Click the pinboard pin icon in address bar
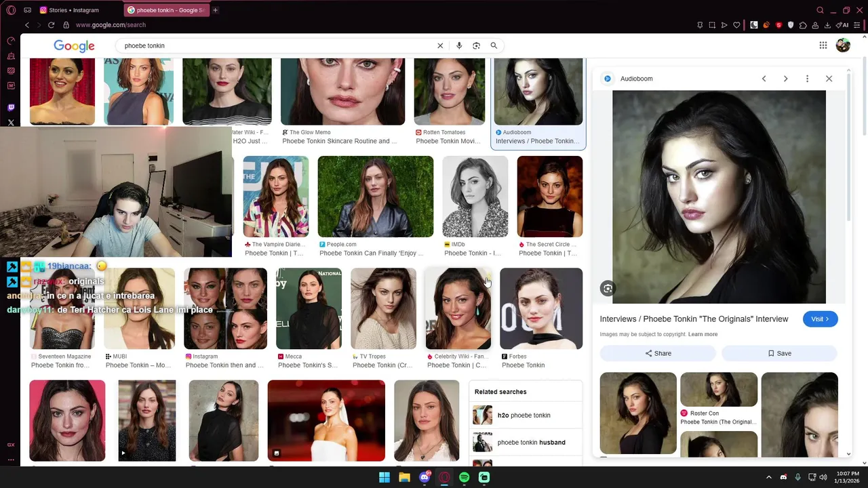Screen dimensions: 868x488 click(700, 25)
